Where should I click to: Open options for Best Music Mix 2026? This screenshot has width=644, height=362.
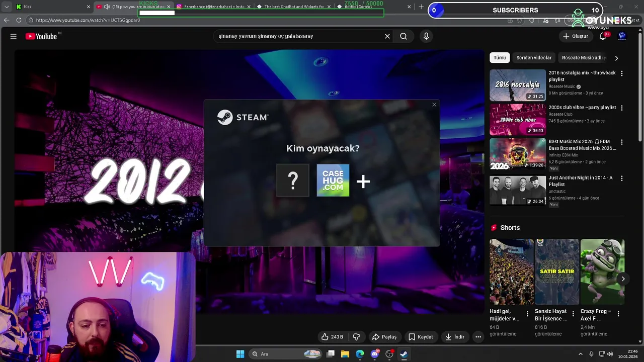(x=622, y=142)
